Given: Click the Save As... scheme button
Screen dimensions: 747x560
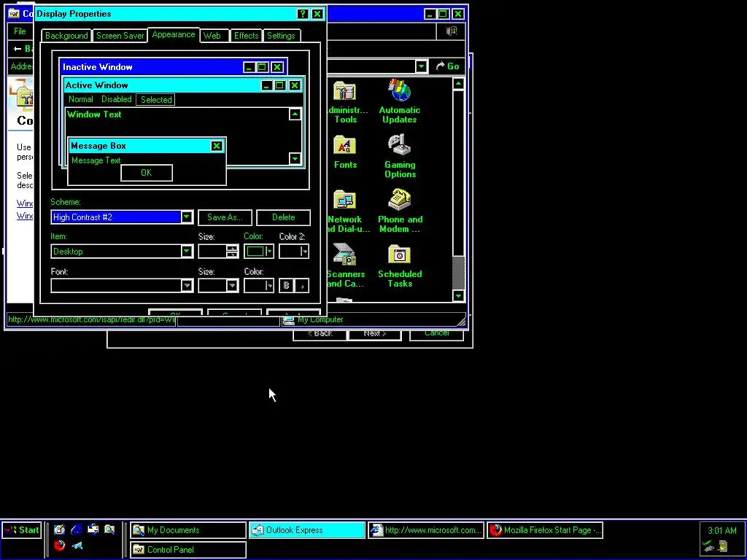Looking at the screenshot, I should pos(225,217).
